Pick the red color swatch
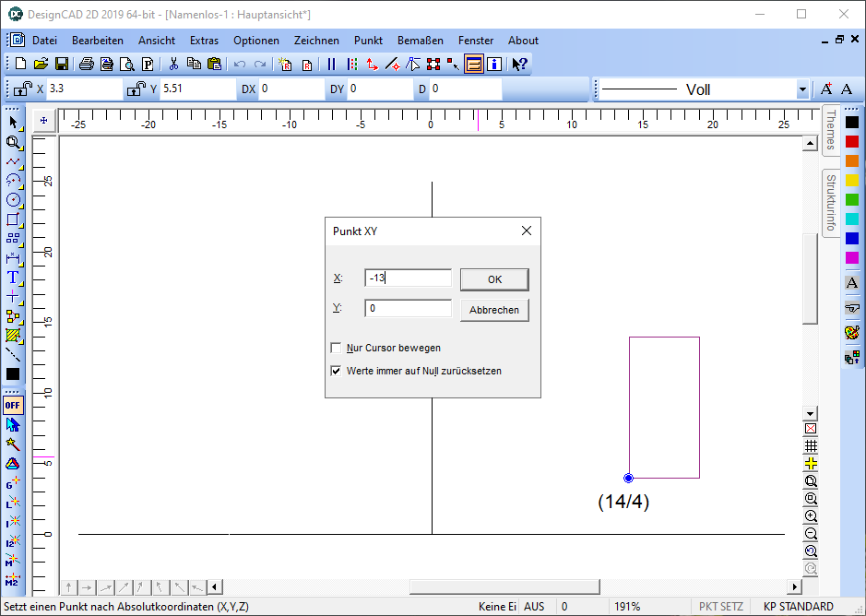The height and width of the screenshot is (616, 866). [852, 141]
